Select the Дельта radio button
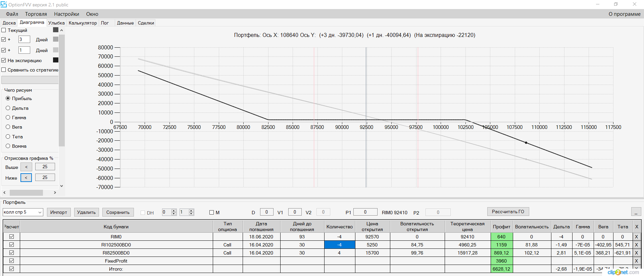This screenshot has width=644, height=276. (8, 108)
